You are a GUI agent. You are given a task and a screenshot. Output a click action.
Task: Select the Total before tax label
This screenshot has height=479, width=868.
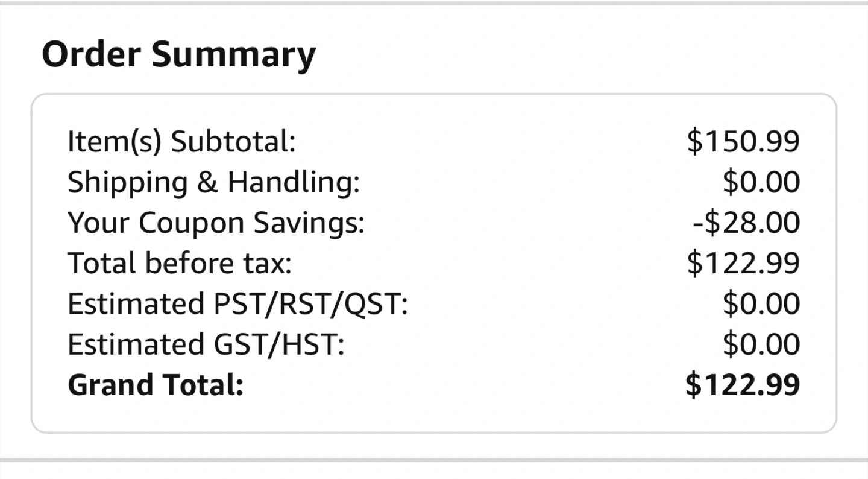tap(179, 263)
